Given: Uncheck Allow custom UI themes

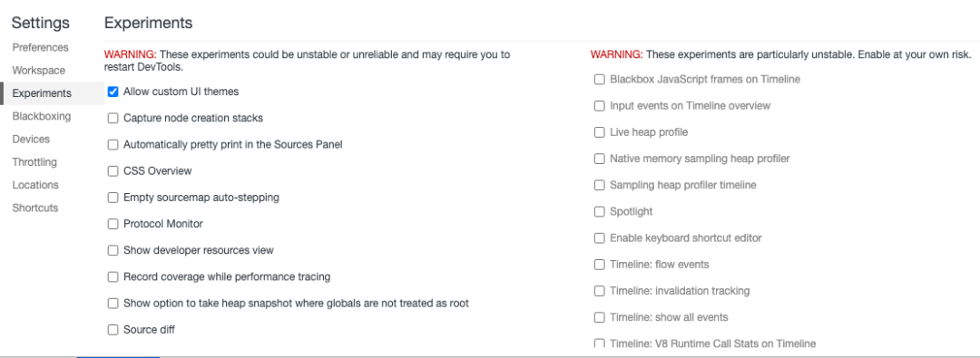Looking at the screenshot, I should click(113, 92).
